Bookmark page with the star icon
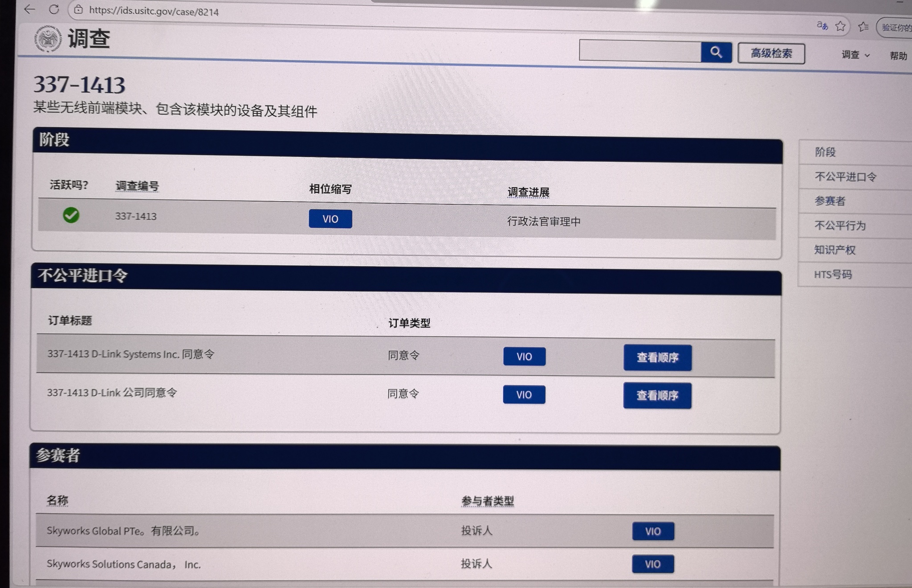Viewport: 912px width, 588px height. [840, 26]
